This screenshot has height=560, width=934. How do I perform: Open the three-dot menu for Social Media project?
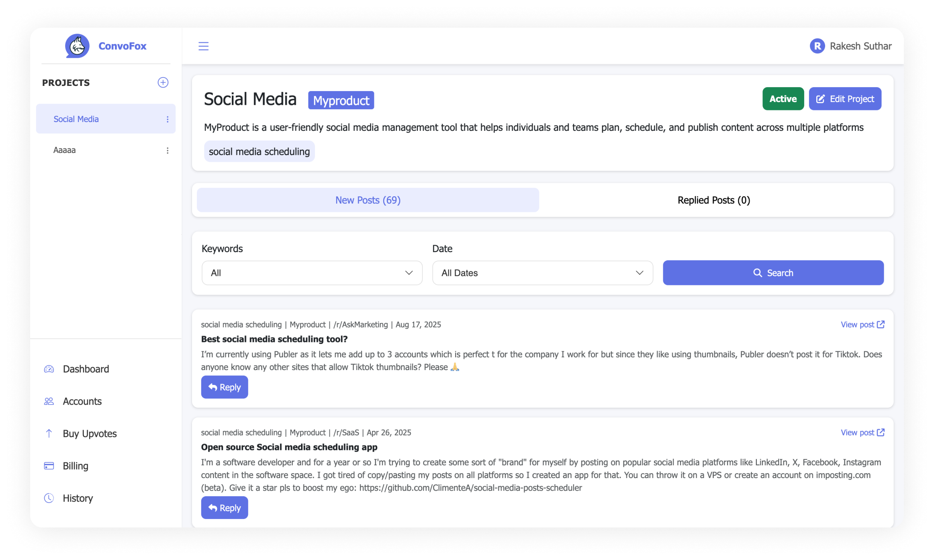coord(168,118)
